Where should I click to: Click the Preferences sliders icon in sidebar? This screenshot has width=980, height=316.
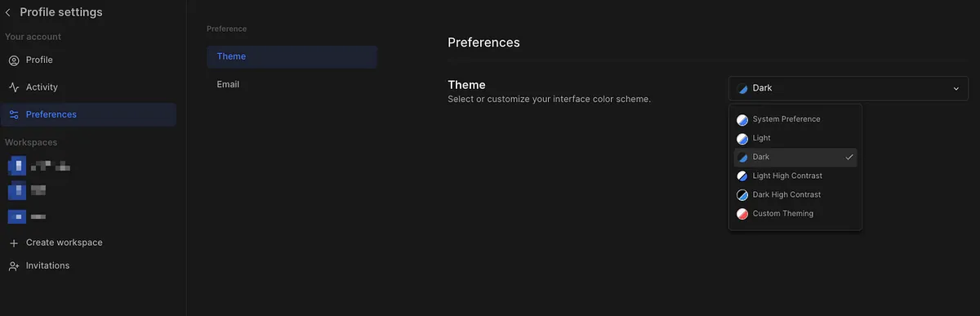pos(14,114)
